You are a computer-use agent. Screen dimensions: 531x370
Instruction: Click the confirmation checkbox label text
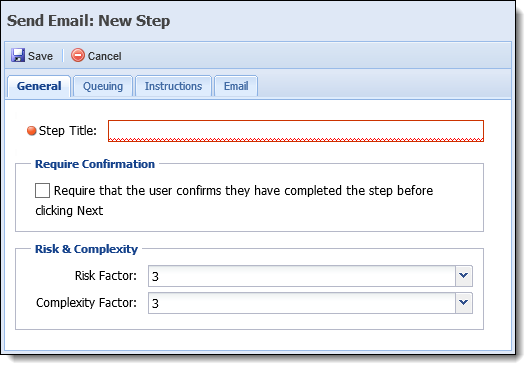234,200
